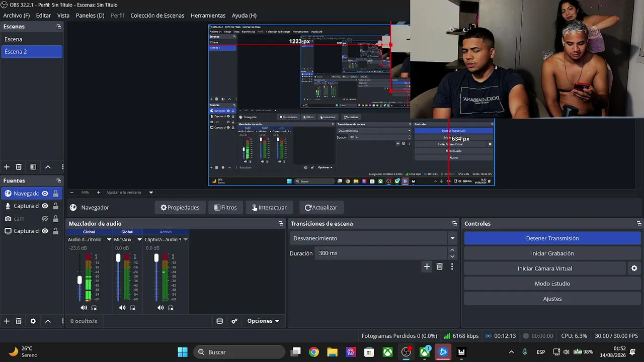The width and height of the screenshot is (644, 362).
Task: Open source properties gear in the Fuentes toolbar
Action: [33, 321]
